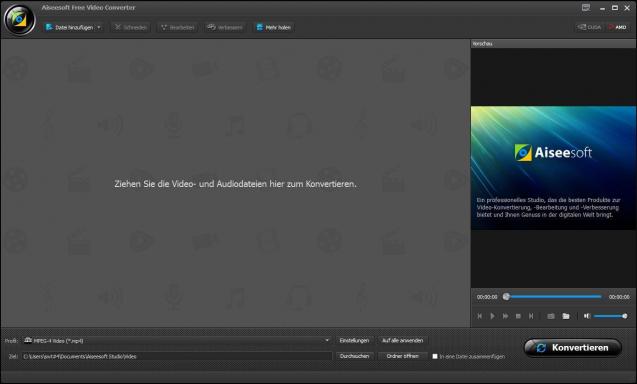The width and height of the screenshot is (637, 384).
Task: Click the Konvertieren button
Action: coord(573,348)
